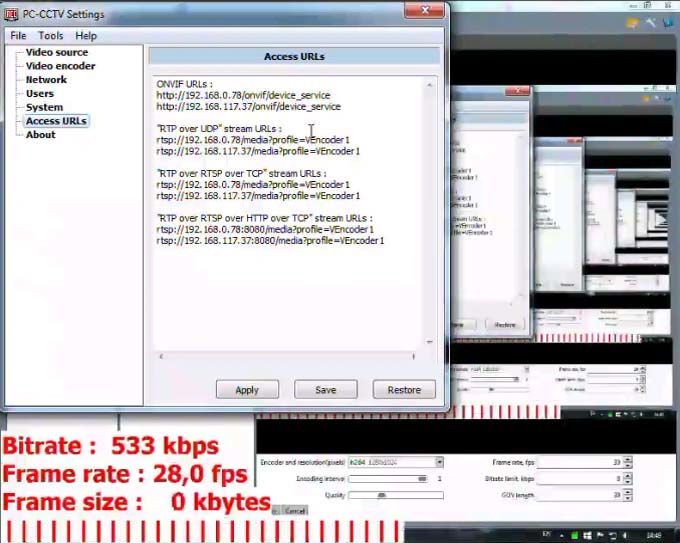This screenshot has width=680, height=543.
Task: Click the Apply button
Action: click(x=247, y=389)
